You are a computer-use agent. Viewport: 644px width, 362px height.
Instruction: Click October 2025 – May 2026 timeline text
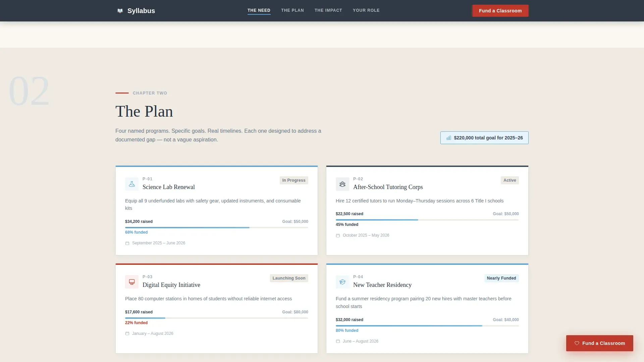coord(366,235)
